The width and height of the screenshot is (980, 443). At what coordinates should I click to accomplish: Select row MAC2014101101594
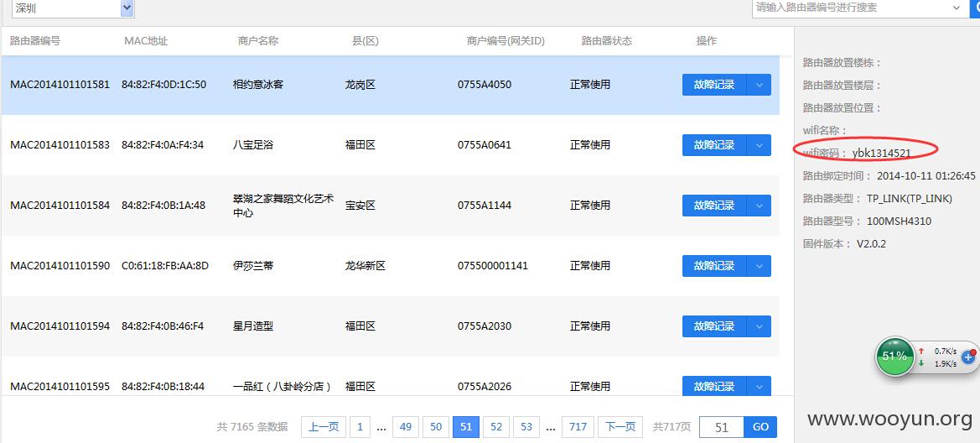pyautogui.click(x=390, y=326)
